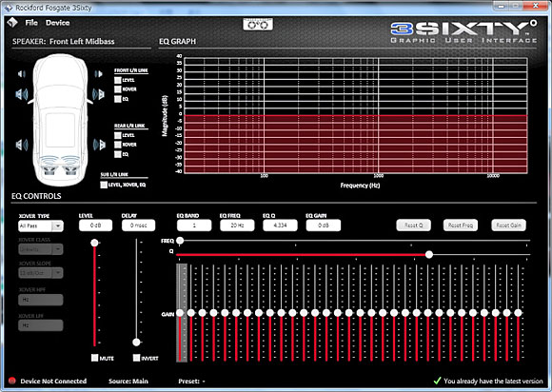Enable Rear L/R Link EQ checkbox
The height and width of the screenshot is (392, 552).
pyautogui.click(x=118, y=154)
